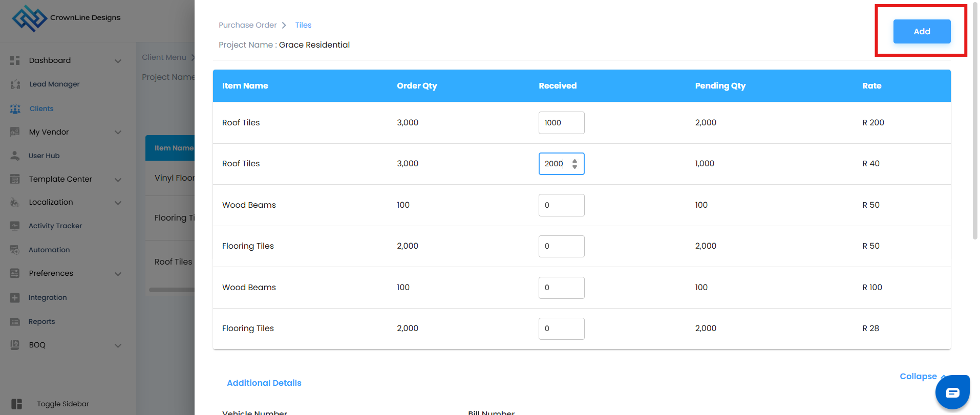Click the Integration plus icon
The width and height of the screenshot is (980, 415).
[15, 298]
